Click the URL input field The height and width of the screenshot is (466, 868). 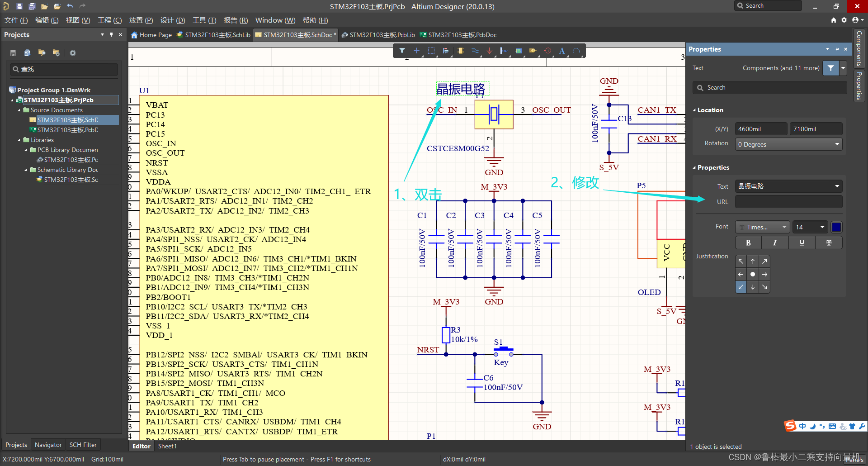(788, 202)
